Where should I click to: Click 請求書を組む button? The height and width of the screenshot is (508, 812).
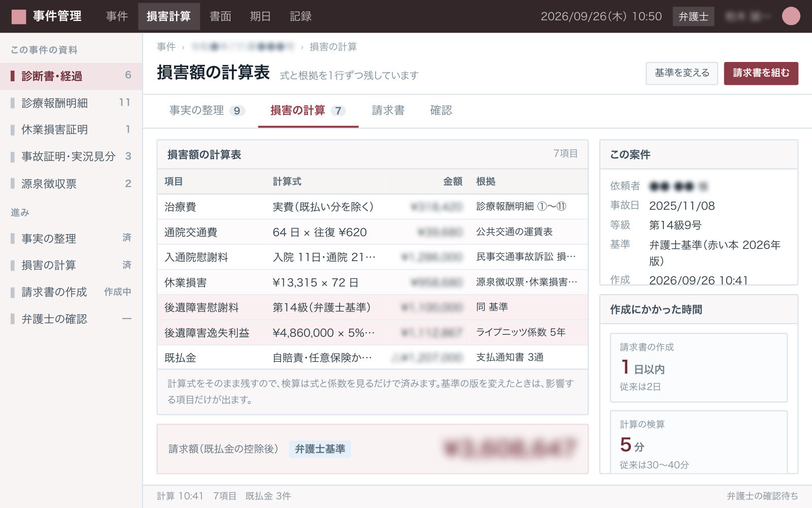pos(761,73)
